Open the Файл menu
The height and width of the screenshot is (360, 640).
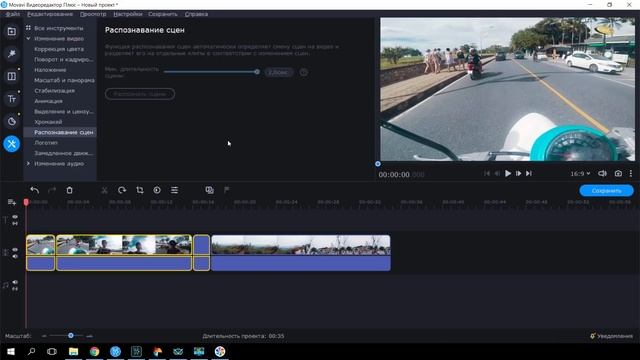[x=13, y=14]
